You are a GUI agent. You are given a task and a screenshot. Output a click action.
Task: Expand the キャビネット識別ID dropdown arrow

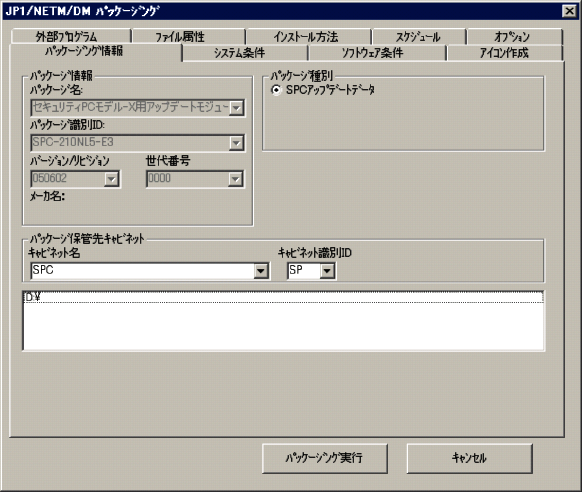(x=327, y=271)
